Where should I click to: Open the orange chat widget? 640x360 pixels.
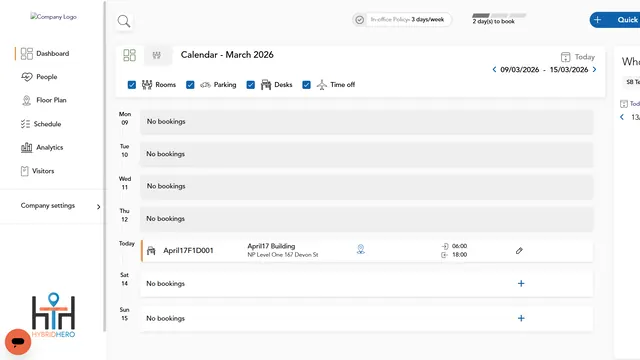(x=18, y=342)
